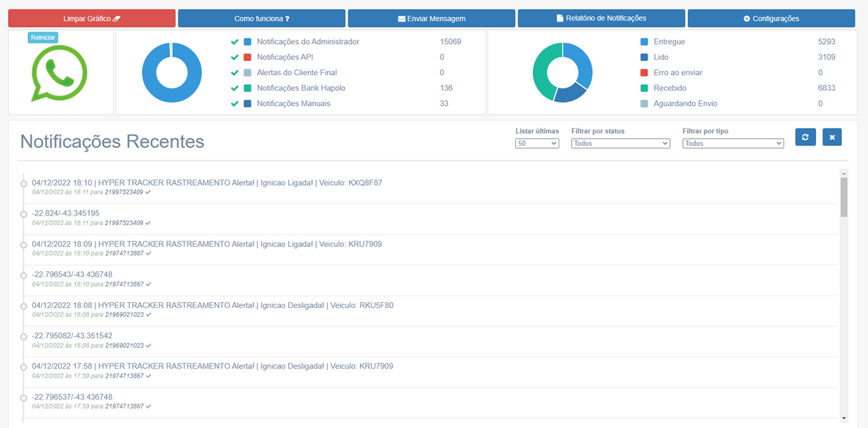Click the notifications list scrollbar down arrow
868x428 pixels.
pos(844,418)
